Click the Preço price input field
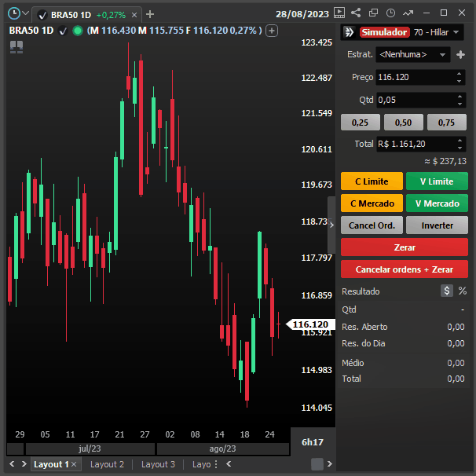 tap(414, 78)
